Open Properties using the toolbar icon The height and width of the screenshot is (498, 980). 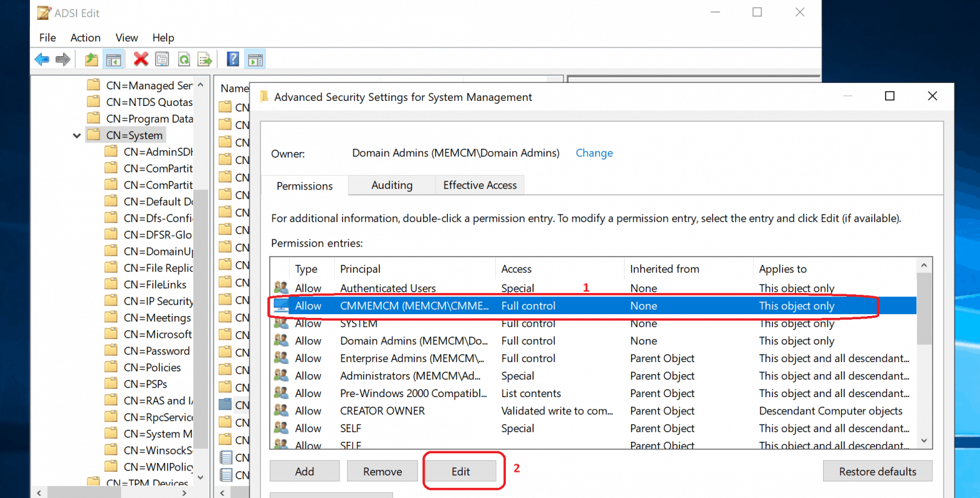[x=162, y=59]
